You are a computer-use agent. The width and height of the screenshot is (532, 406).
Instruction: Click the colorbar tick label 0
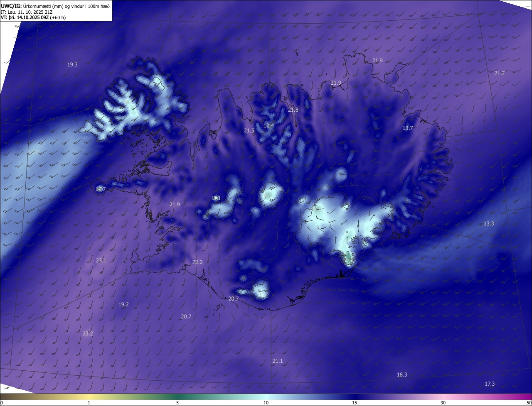click(x=2, y=403)
